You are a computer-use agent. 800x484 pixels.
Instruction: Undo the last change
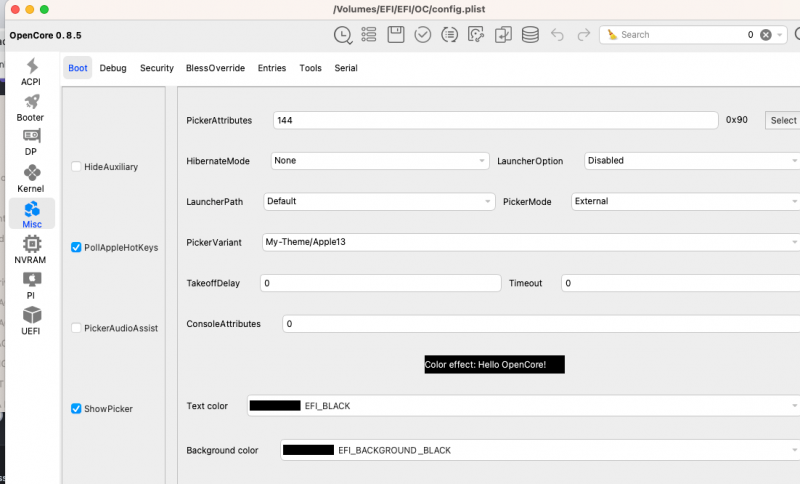(x=557, y=35)
